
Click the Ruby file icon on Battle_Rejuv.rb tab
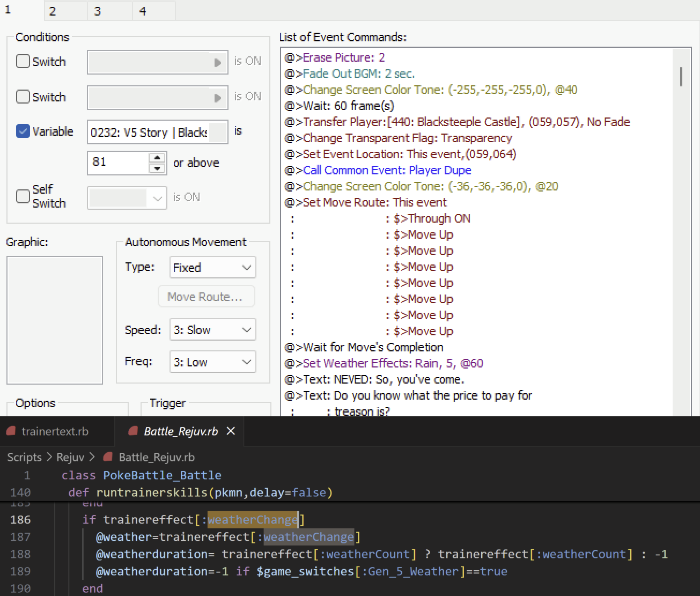coord(133,431)
